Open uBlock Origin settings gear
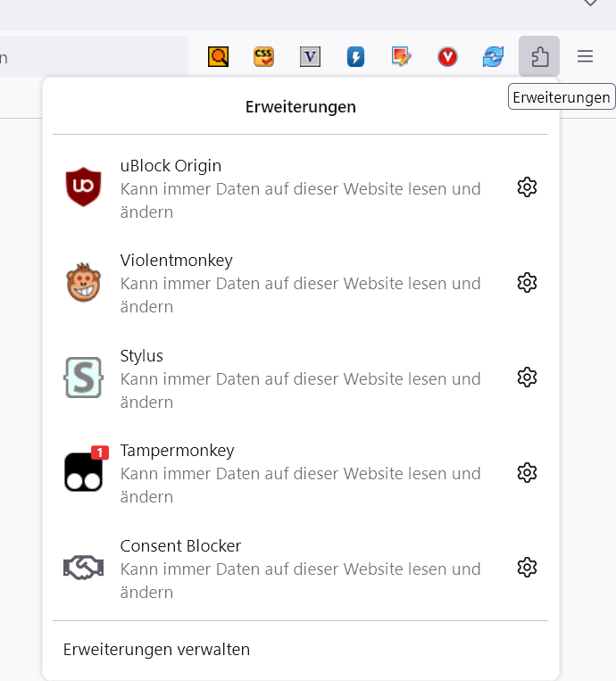 point(527,187)
